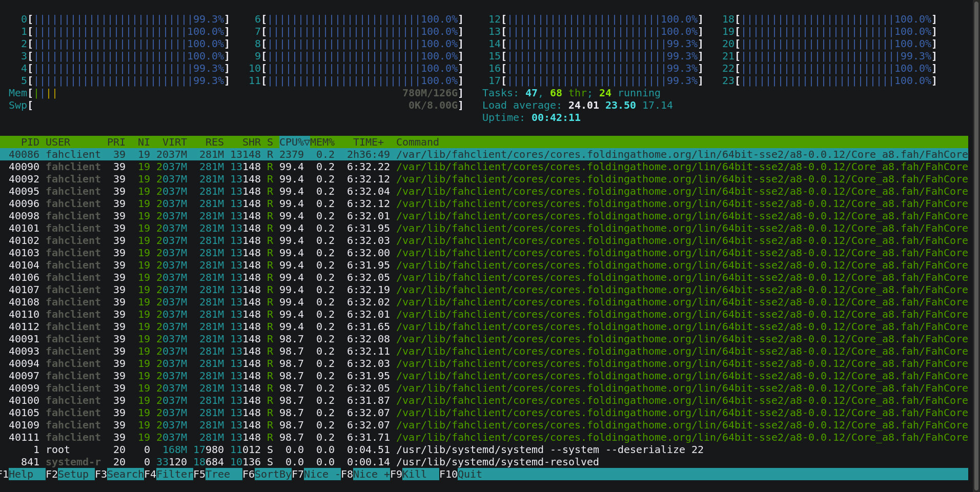980x492 pixels.
Task: Click the Swp usage meter
Action: 236,105
